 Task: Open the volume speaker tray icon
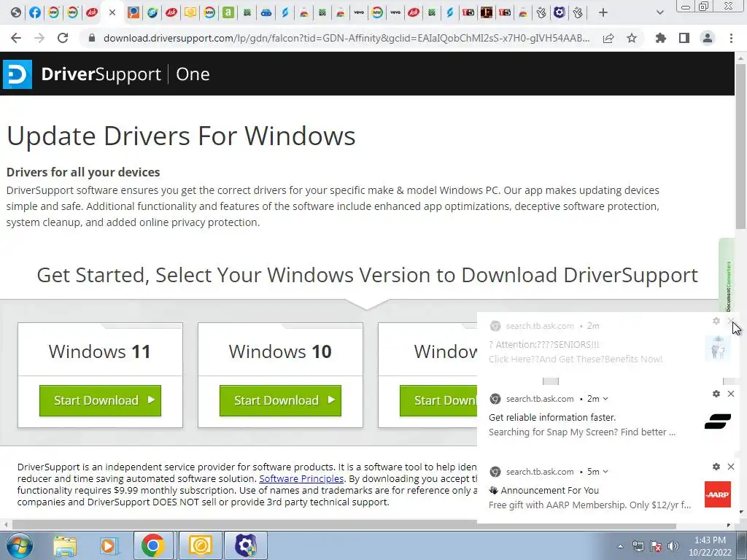pos(673,546)
